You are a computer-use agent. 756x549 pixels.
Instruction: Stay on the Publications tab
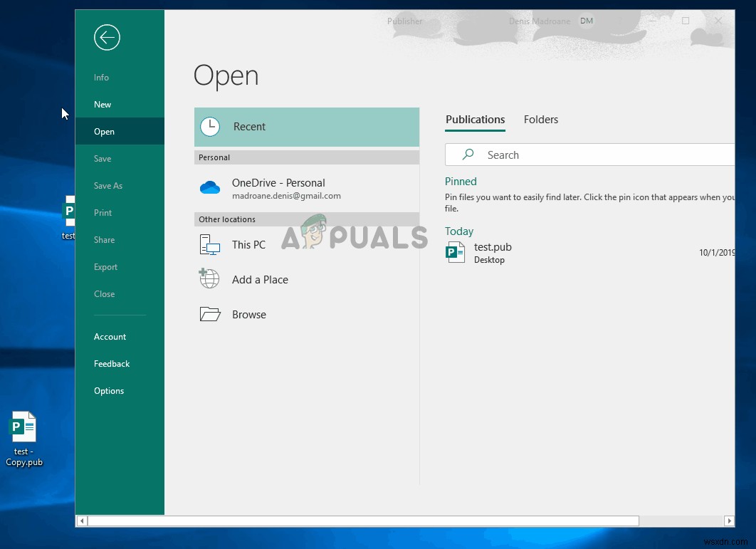475,120
